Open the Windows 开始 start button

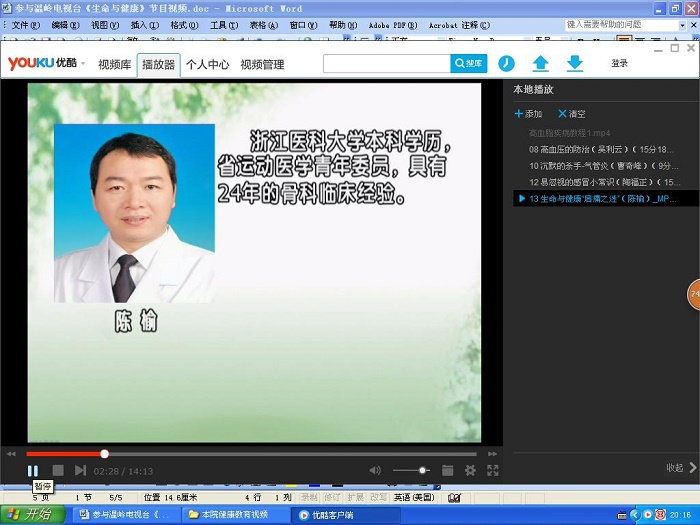32,515
